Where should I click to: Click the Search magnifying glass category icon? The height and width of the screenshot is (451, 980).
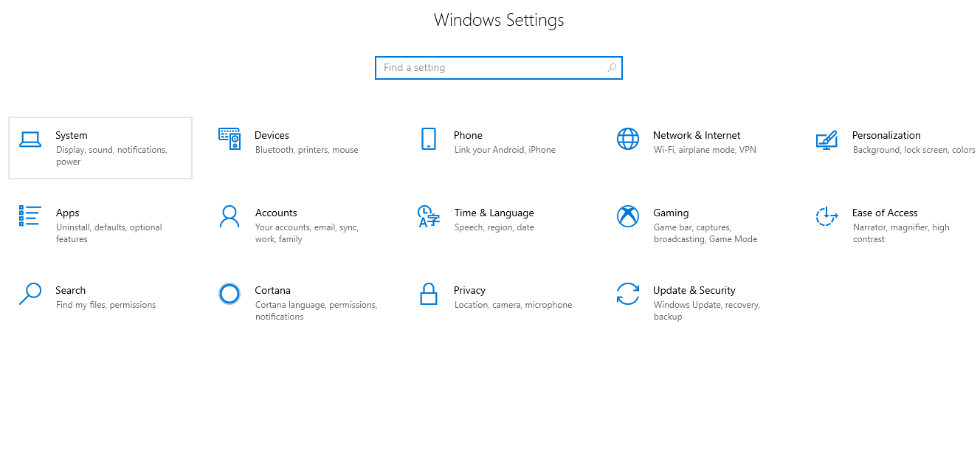point(30,294)
